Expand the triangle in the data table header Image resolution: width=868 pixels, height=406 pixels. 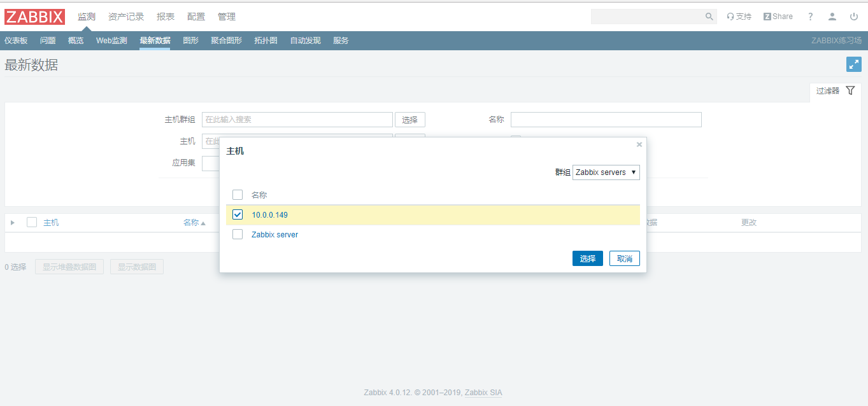click(x=13, y=223)
